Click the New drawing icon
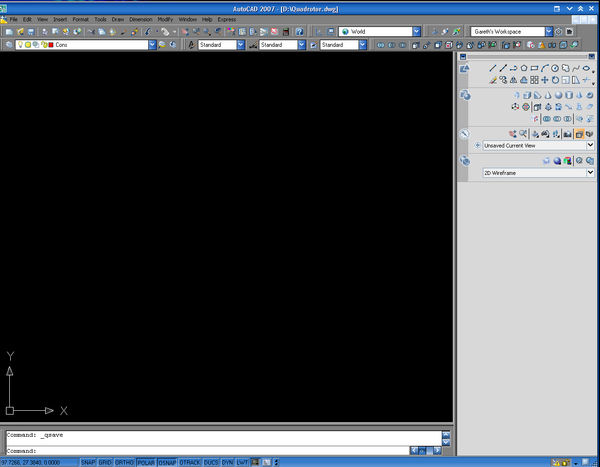Image resolution: width=600 pixels, height=467 pixels. point(9,32)
